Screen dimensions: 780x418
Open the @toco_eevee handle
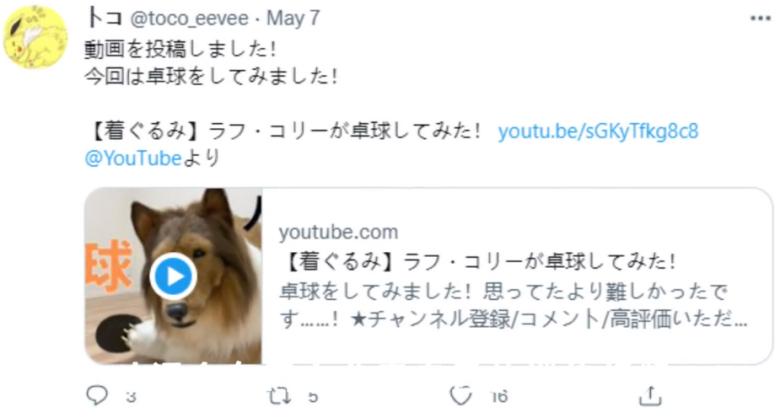(189, 18)
